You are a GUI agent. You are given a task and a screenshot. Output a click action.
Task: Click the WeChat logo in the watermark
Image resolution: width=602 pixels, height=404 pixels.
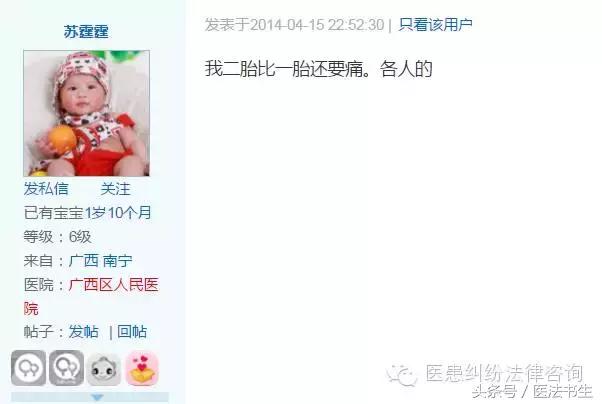pyautogui.click(x=402, y=374)
